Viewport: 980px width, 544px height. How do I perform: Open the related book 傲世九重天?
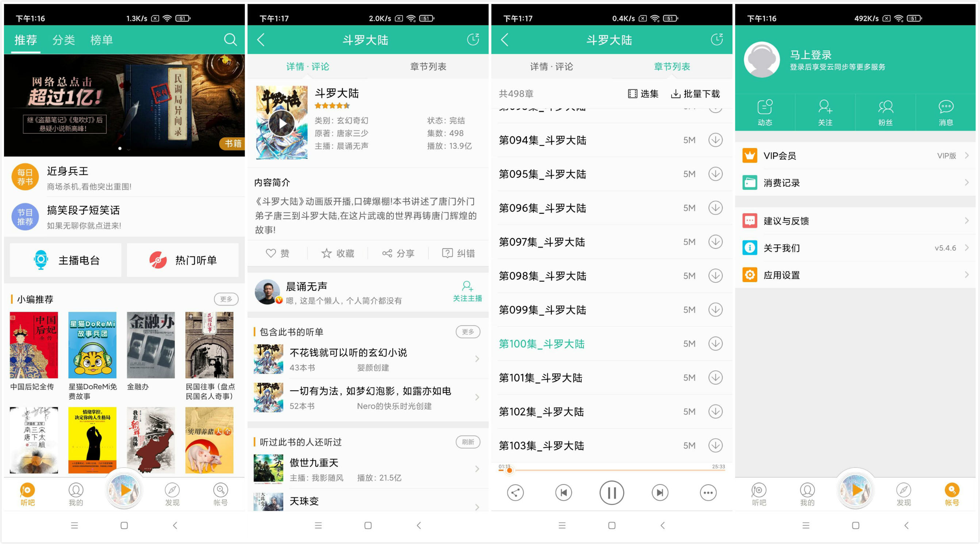tap(367, 469)
